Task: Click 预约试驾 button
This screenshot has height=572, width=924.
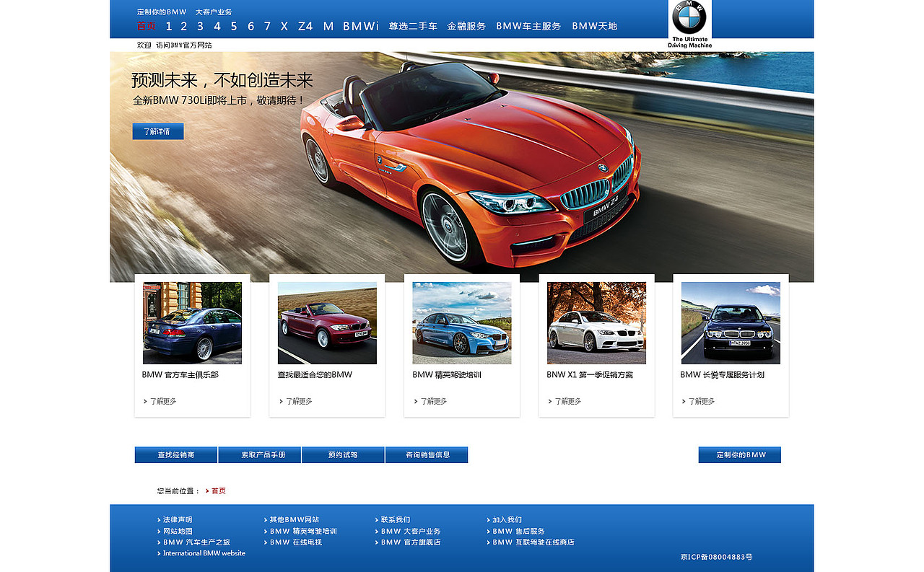Action: (343, 455)
